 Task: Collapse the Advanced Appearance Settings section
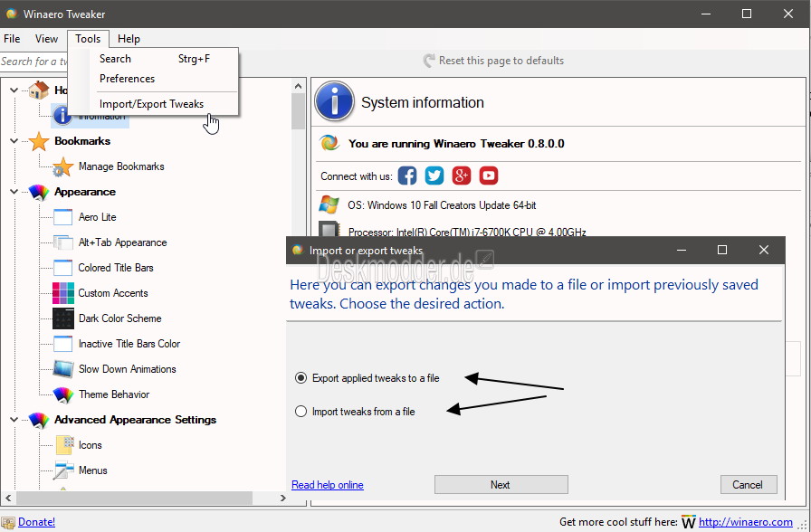(14, 420)
